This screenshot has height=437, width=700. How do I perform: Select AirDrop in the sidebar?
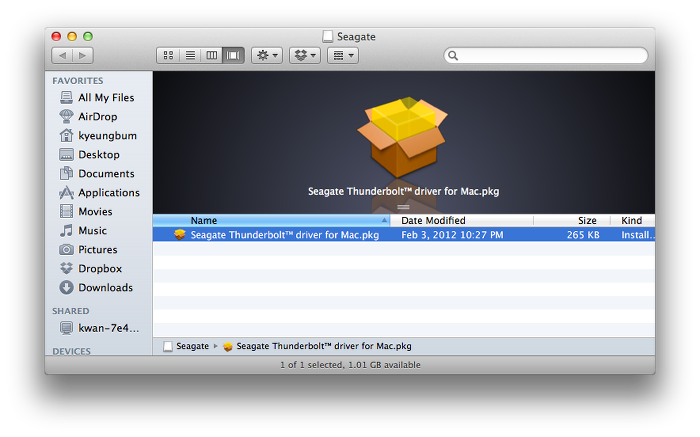coord(97,117)
